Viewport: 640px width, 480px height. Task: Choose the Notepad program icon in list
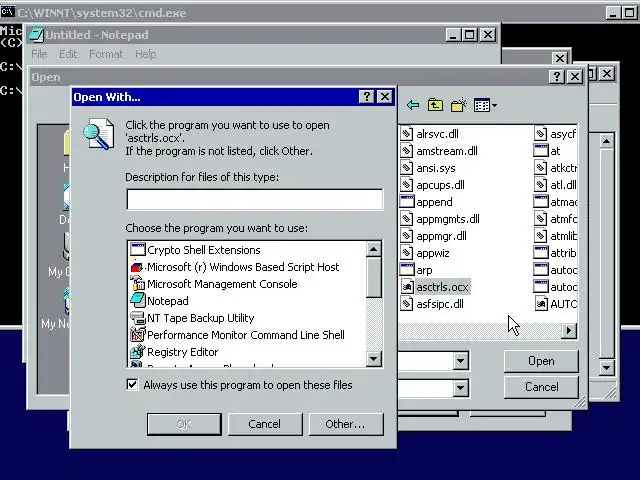[x=138, y=300]
